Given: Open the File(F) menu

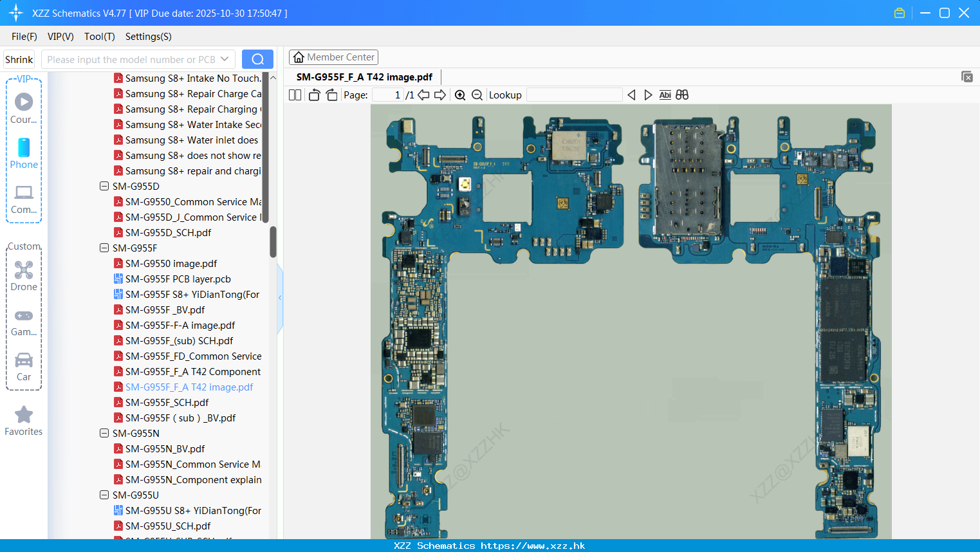Looking at the screenshot, I should point(24,37).
